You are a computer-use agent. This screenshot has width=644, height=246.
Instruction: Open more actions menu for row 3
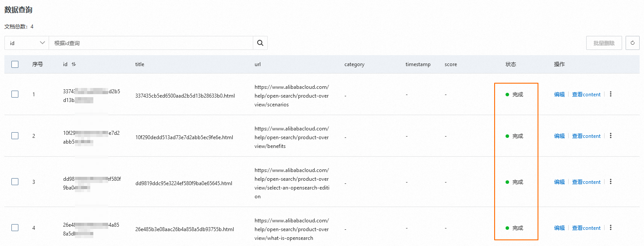[611, 182]
